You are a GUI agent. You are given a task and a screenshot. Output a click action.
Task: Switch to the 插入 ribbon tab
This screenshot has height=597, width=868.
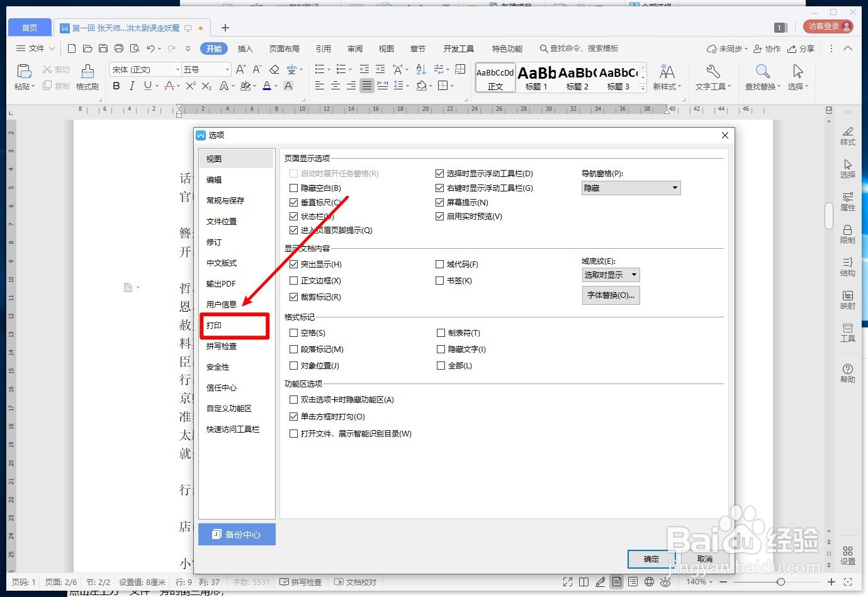tap(245, 48)
